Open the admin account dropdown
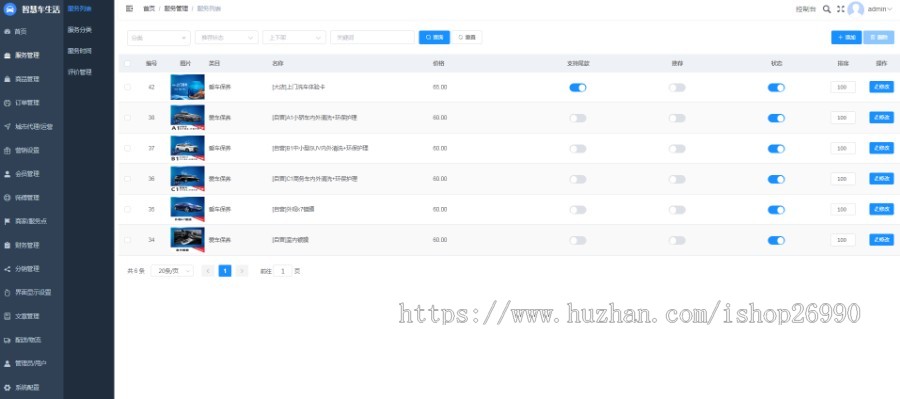The image size is (900, 399). click(879, 9)
